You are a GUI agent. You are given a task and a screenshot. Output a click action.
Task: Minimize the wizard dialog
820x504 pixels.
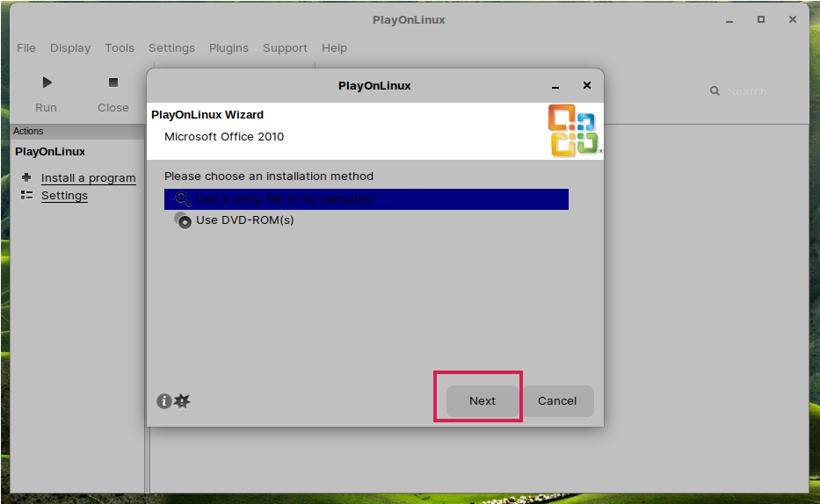pos(555,86)
